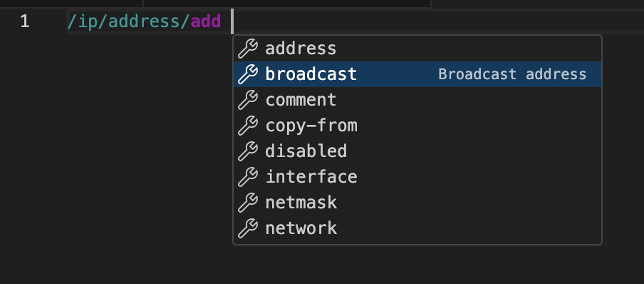Choose the highlighted broadcast suggestion
Viewport: 644px width, 284px height.
pos(417,74)
